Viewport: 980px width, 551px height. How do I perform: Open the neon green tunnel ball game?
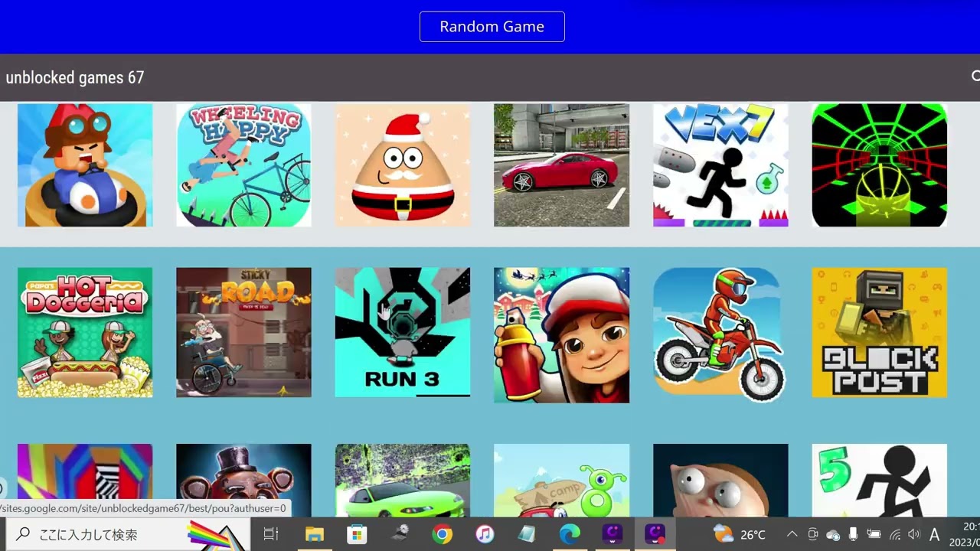[x=879, y=165]
